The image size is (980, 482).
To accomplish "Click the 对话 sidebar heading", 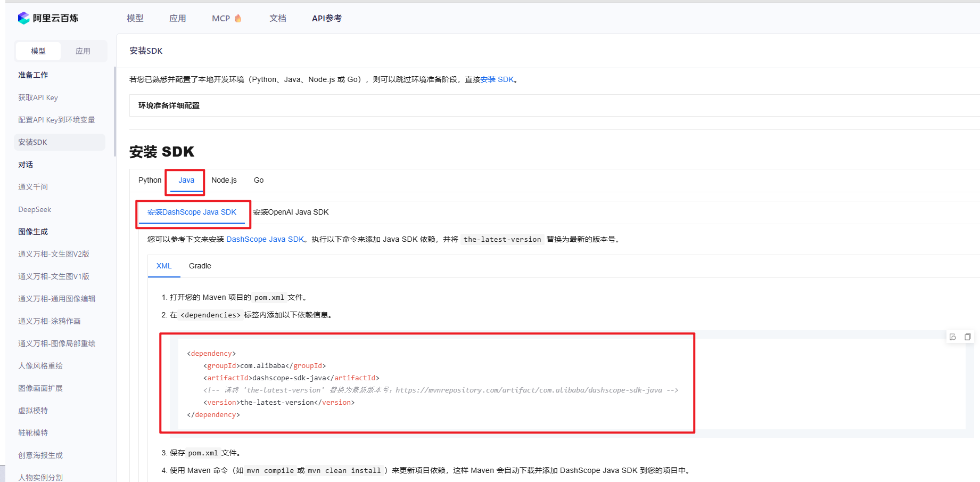I will coord(26,165).
